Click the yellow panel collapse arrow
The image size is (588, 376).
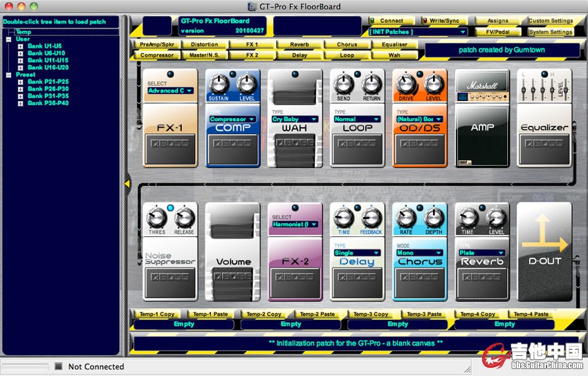point(127,183)
